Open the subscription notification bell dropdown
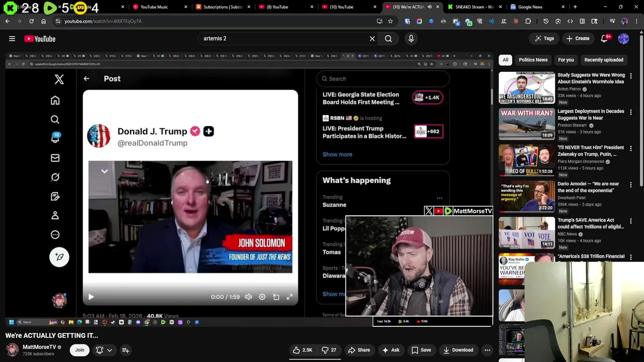The height and width of the screenshot is (362, 644). (x=104, y=350)
